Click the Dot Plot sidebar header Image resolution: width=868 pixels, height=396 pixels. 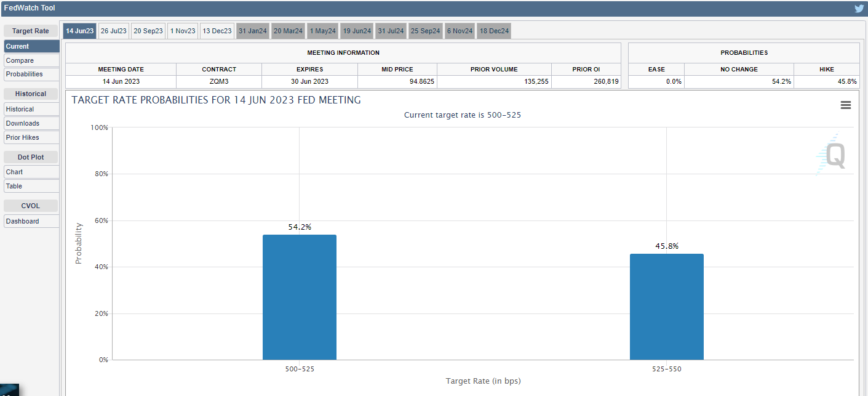click(31, 157)
